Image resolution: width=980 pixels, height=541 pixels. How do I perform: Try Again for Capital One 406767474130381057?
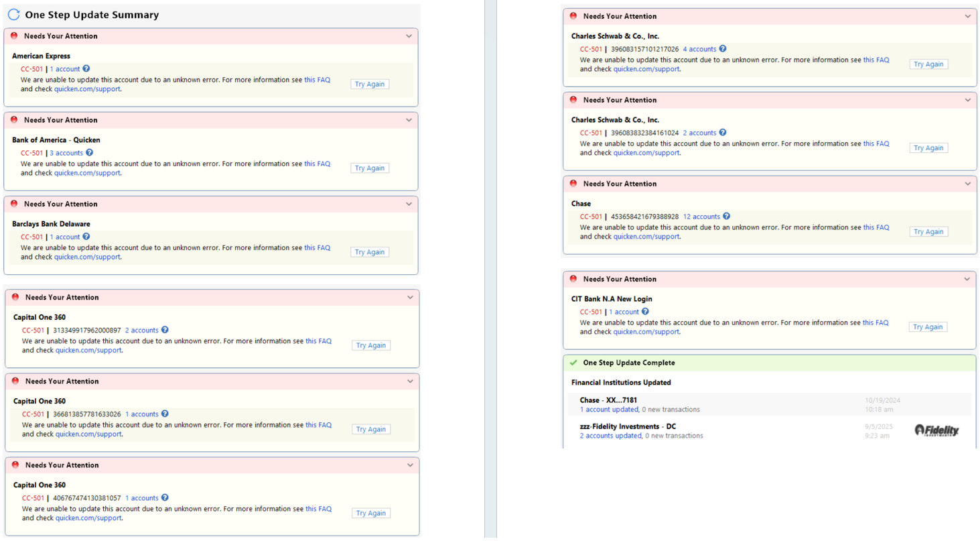click(371, 512)
